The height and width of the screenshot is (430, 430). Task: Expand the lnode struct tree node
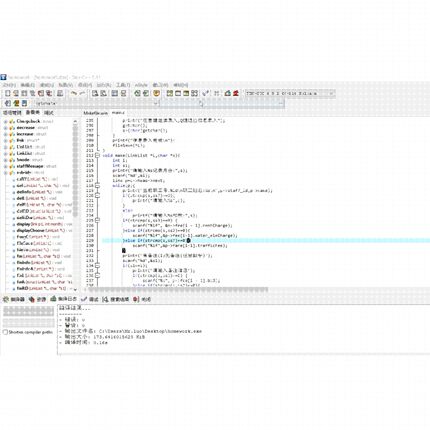[x=5, y=160]
